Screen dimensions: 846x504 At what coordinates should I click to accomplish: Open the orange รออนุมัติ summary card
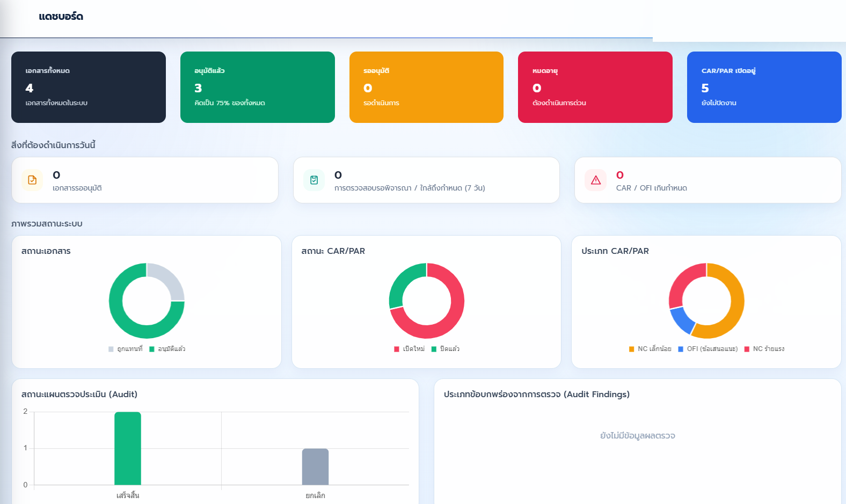[x=426, y=87]
